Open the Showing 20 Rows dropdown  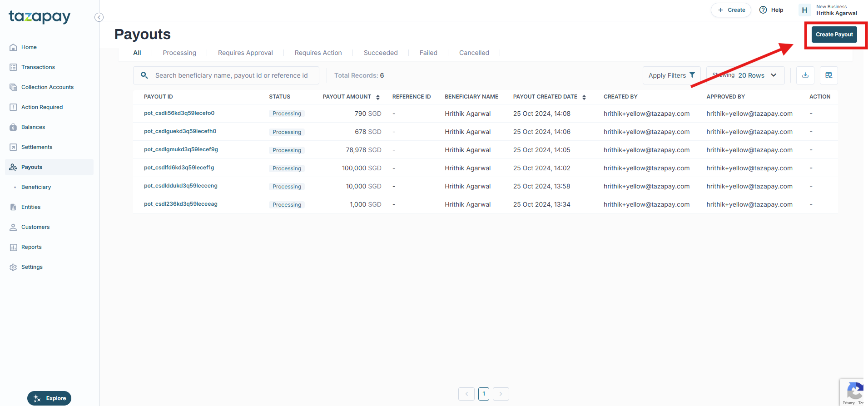tap(745, 75)
